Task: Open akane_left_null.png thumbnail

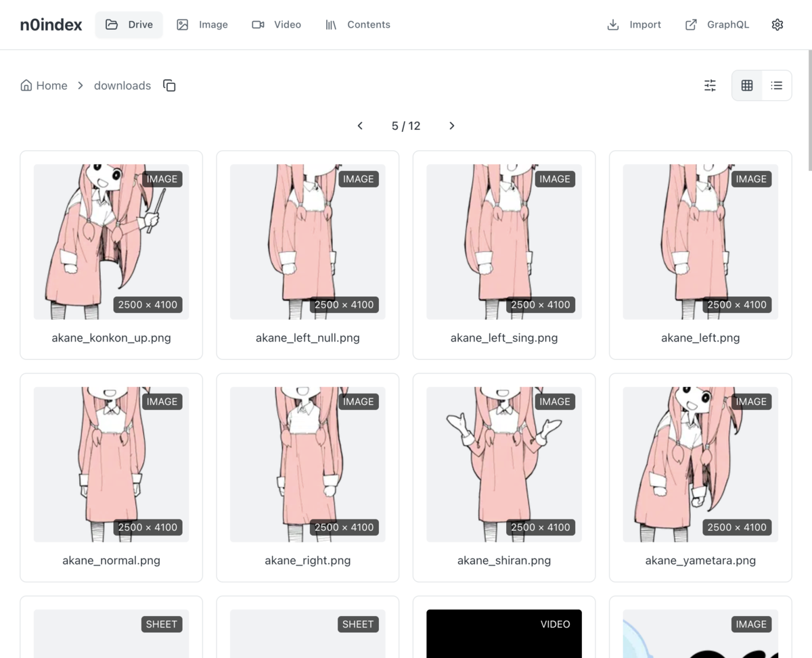Action: pos(308,241)
